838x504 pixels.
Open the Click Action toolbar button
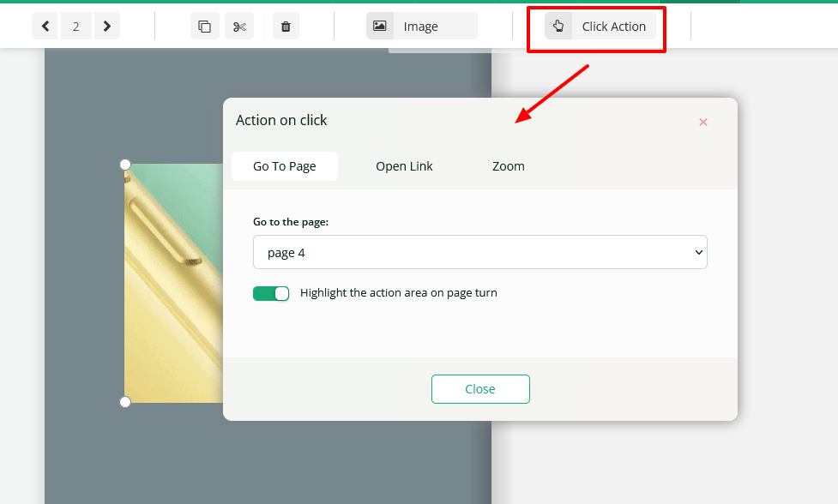[x=600, y=27]
